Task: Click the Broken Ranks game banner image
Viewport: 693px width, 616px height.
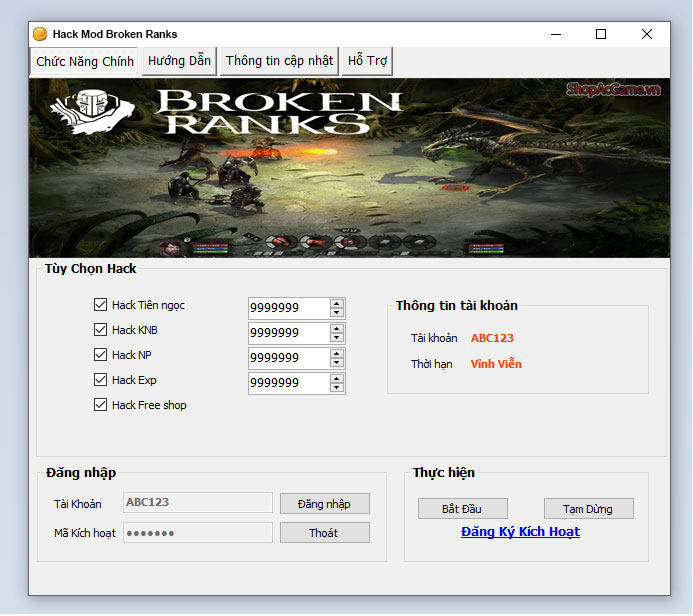Action: coord(349,168)
